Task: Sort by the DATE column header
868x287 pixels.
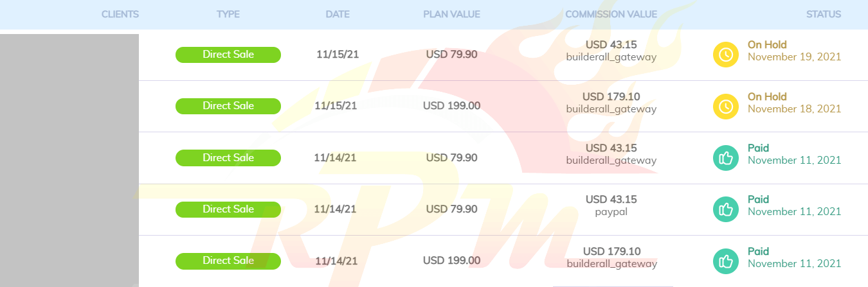Action: pos(338,14)
